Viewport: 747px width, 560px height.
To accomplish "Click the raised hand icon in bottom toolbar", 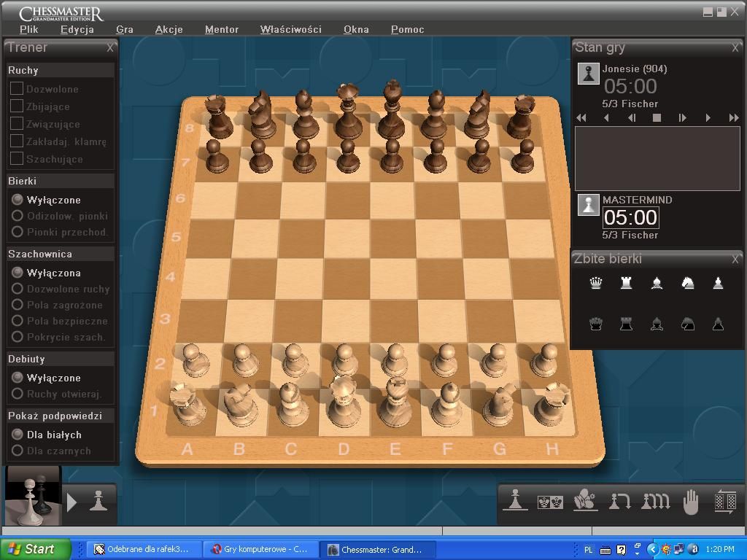I will click(x=691, y=502).
